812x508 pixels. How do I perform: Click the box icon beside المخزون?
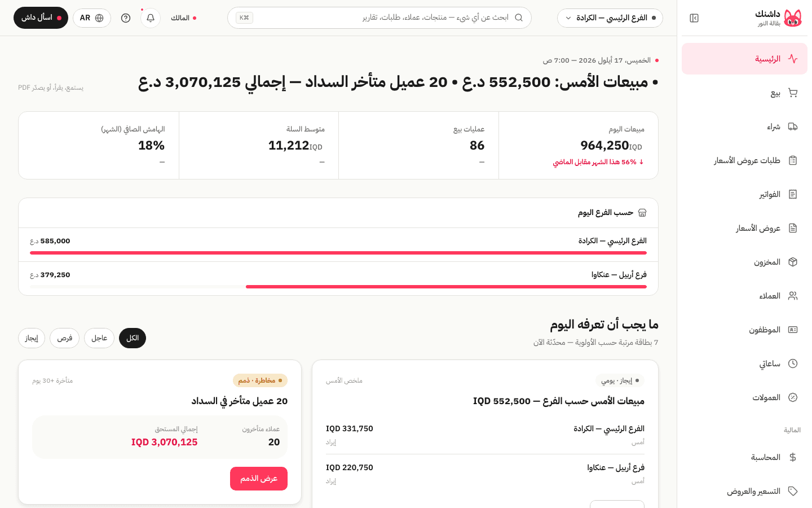[793, 262]
